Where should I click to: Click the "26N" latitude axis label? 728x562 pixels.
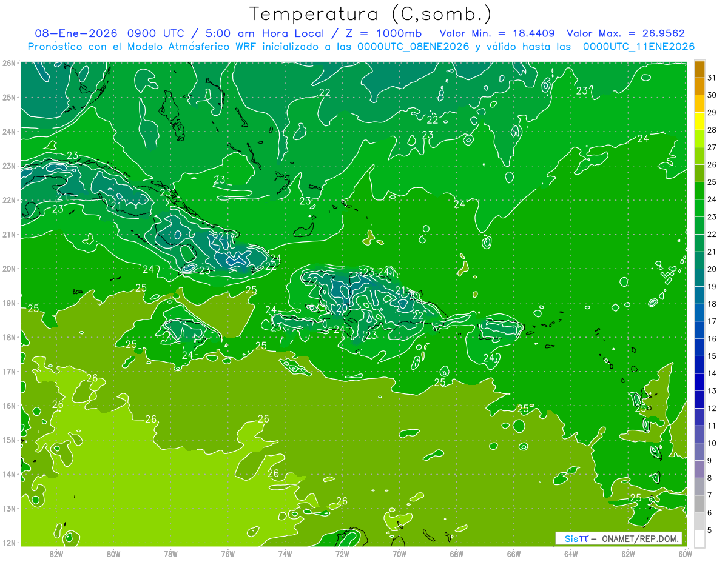click(x=8, y=63)
